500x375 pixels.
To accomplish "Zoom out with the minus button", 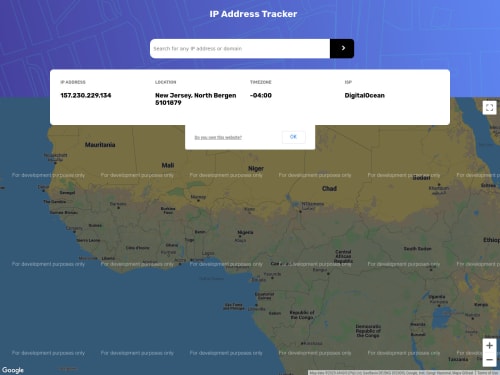I will coord(489,360).
